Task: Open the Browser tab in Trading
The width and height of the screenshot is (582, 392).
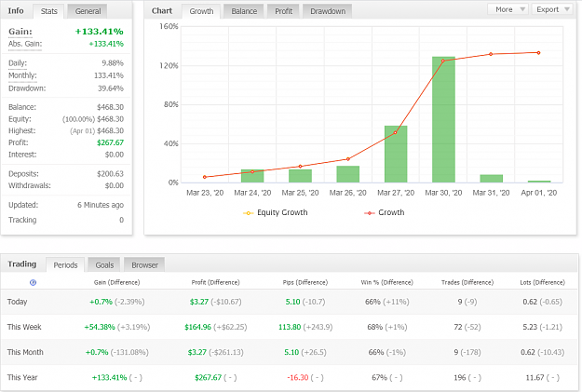Action: (x=144, y=265)
